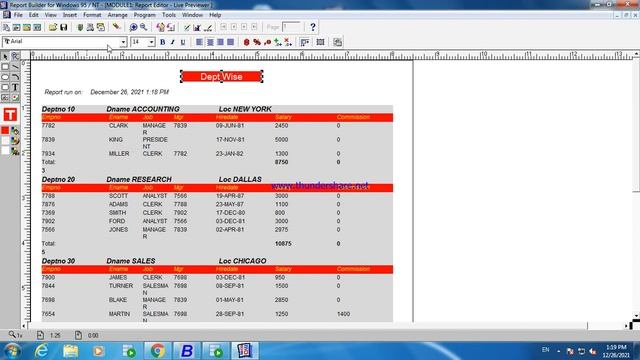Click the Open folder toolbar icon
Viewport: 640px width, 360px height.
[53, 27]
